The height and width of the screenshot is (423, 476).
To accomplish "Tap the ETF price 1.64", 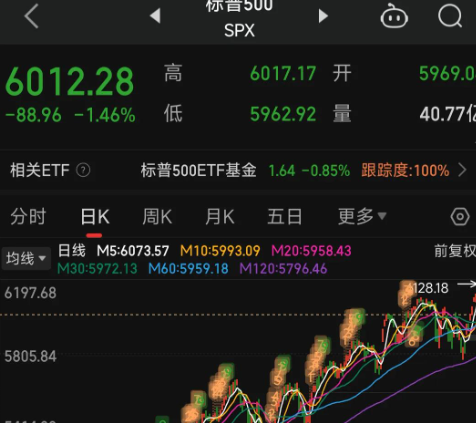I will 282,171.
